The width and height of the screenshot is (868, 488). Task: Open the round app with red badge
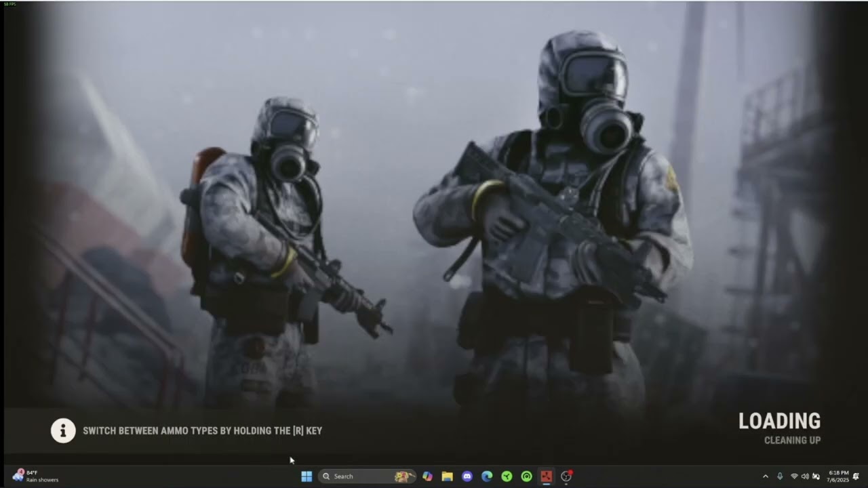tap(566, 476)
